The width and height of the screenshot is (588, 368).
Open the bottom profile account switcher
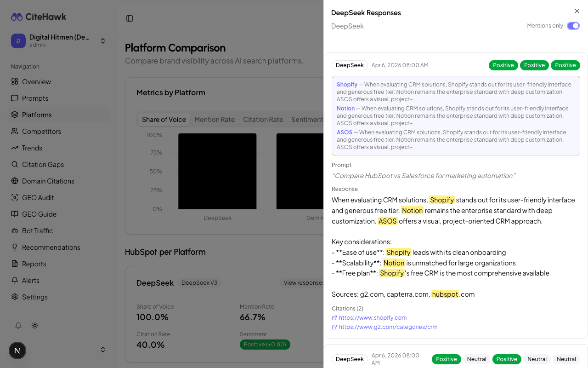pyautogui.click(x=103, y=350)
